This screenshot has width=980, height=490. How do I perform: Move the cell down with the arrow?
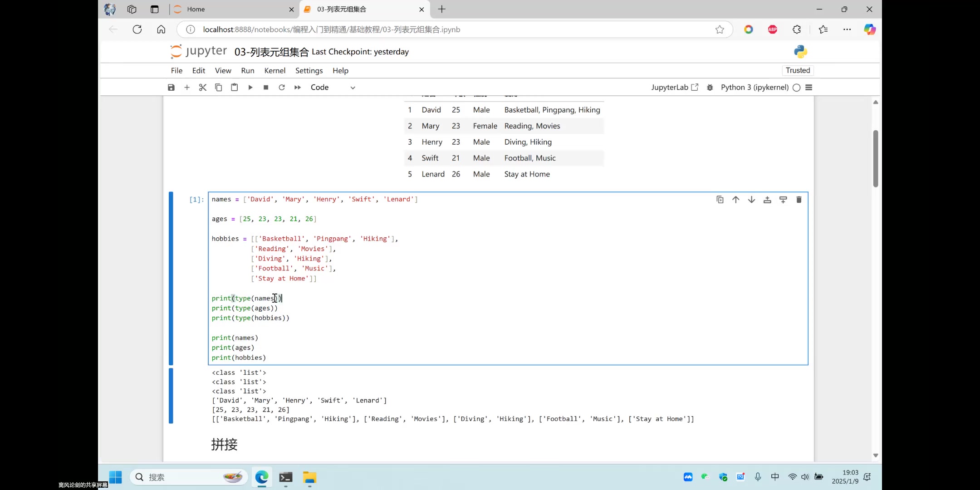coord(752,200)
